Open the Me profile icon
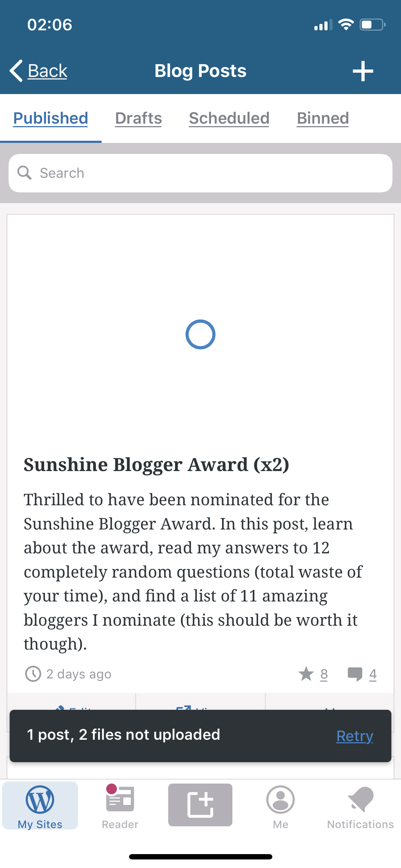The height and width of the screenshot is (868, 401). pos(281,800)
